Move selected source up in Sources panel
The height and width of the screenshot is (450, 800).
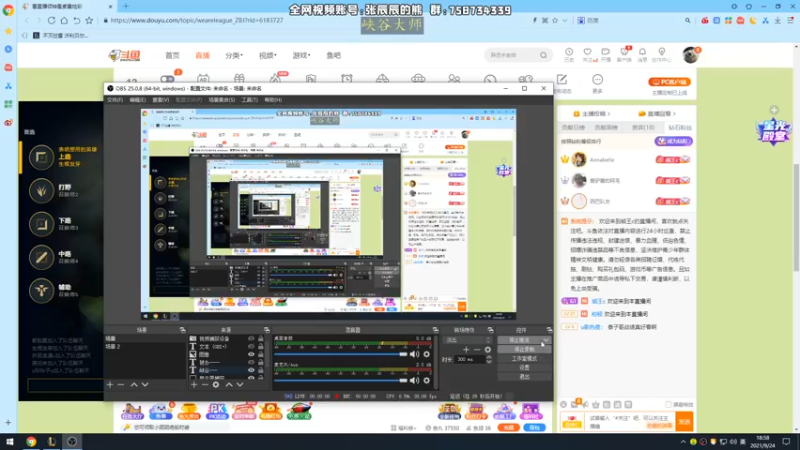229,385
